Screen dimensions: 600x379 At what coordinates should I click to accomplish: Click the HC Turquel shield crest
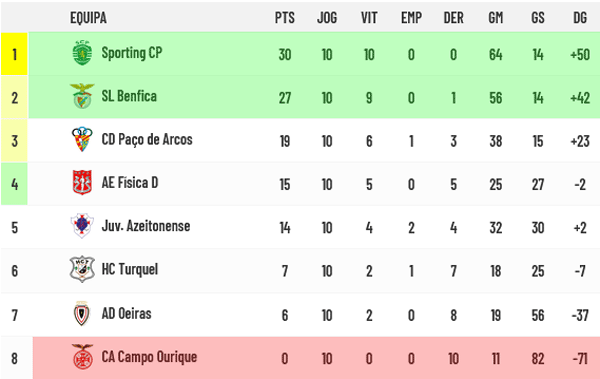pos(82,269)
